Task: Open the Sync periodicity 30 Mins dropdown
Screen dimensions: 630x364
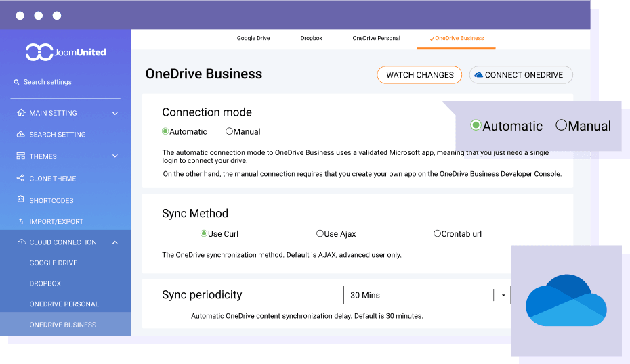Action: [x=427, y=295]
